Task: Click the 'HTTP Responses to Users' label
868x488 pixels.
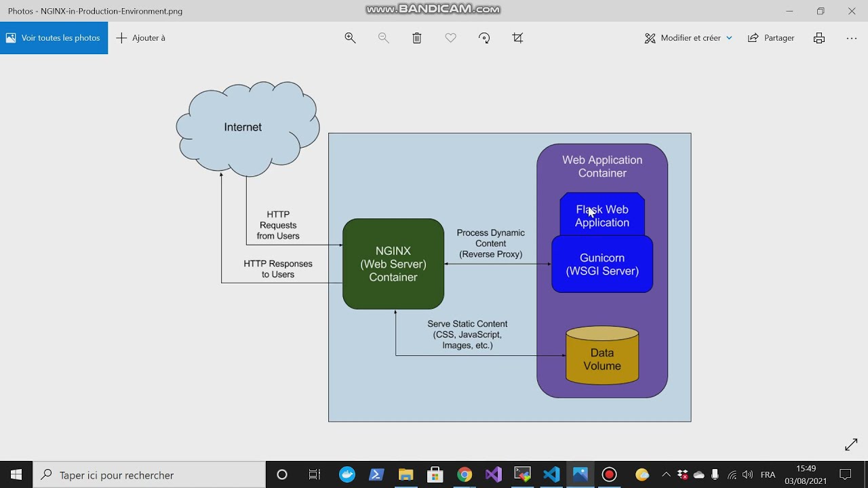Action: click(x=278, y=269)
